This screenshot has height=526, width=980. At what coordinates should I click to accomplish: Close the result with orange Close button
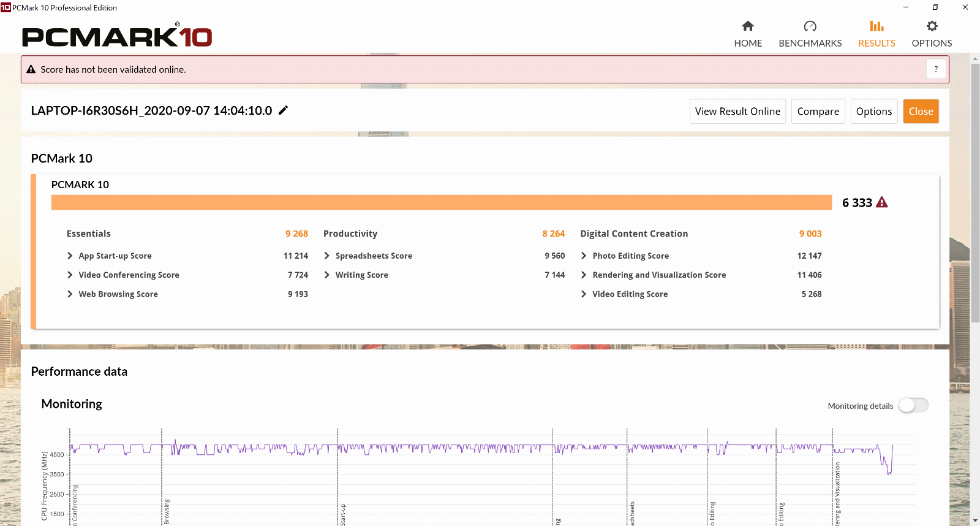pyautogui.click(x=921, y=111)
